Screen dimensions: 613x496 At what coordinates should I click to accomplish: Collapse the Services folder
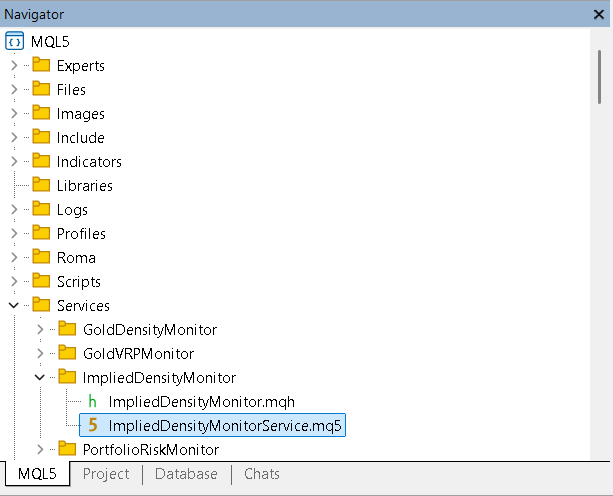tap(14, 305)
